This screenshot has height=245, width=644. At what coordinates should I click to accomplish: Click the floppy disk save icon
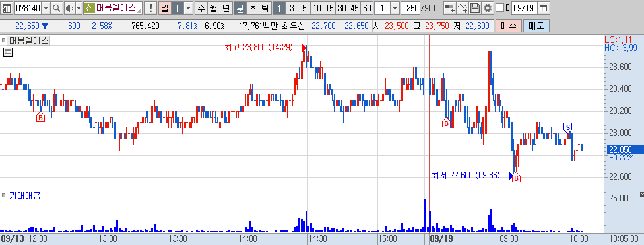click(x=475, y=7)
